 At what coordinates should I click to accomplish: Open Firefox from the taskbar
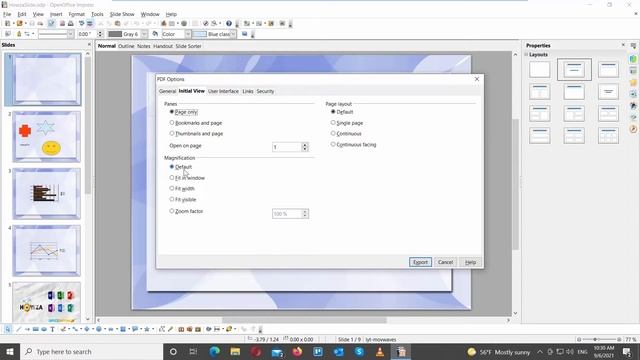pos(297,351)
